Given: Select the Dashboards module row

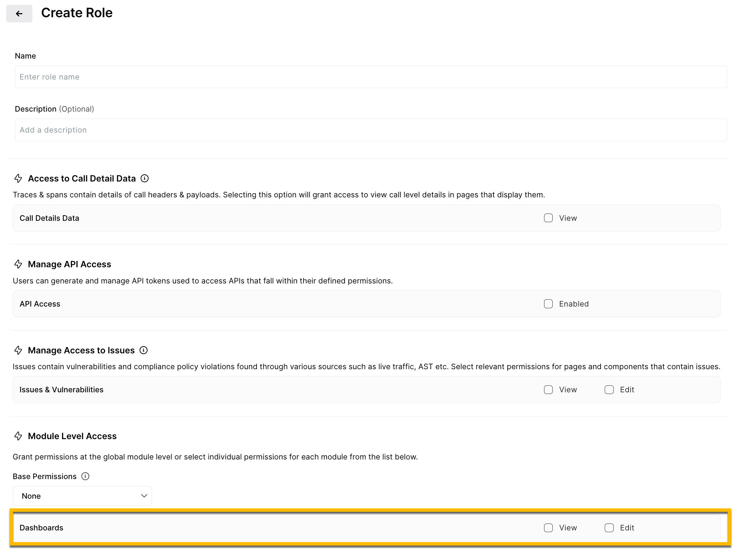Looking at the screenshot, I should [x=367, y=528].
